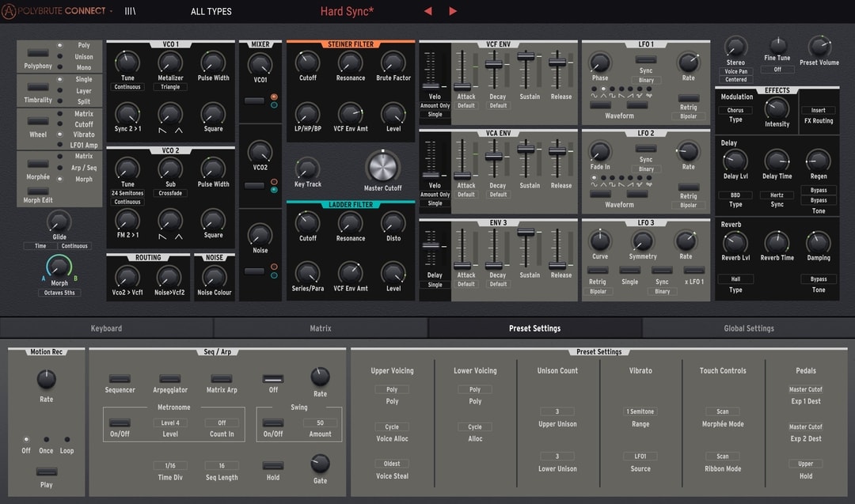
Task: Turn the Reverb Time knob
Action: pyautogui.click(x=777, y=242)
